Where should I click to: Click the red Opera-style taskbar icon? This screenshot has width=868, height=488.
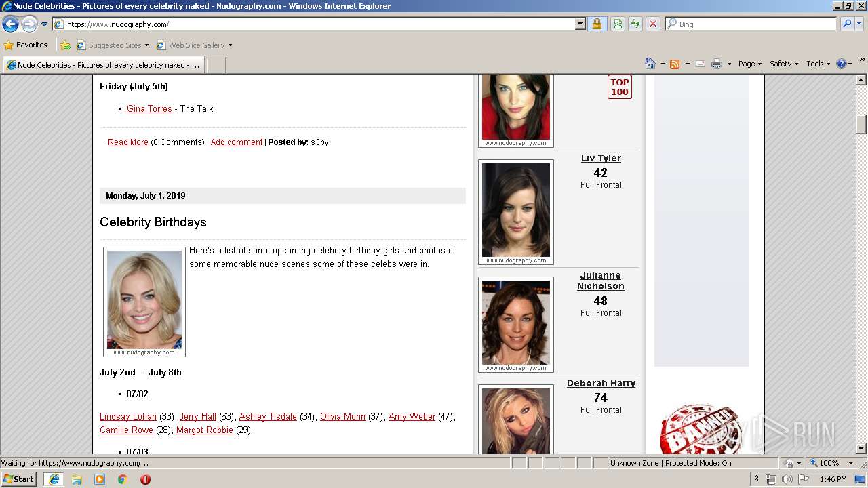(145, 479)
